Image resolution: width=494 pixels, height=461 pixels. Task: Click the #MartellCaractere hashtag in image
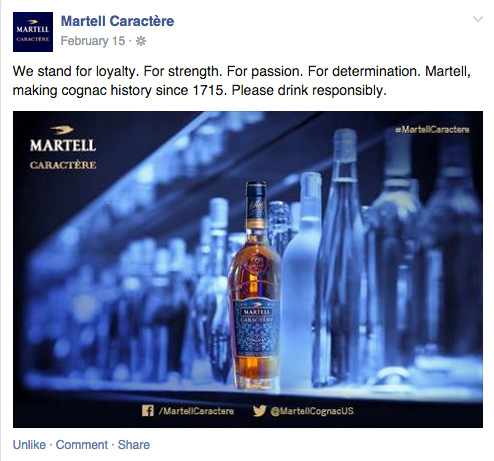[x=432, y=129]
